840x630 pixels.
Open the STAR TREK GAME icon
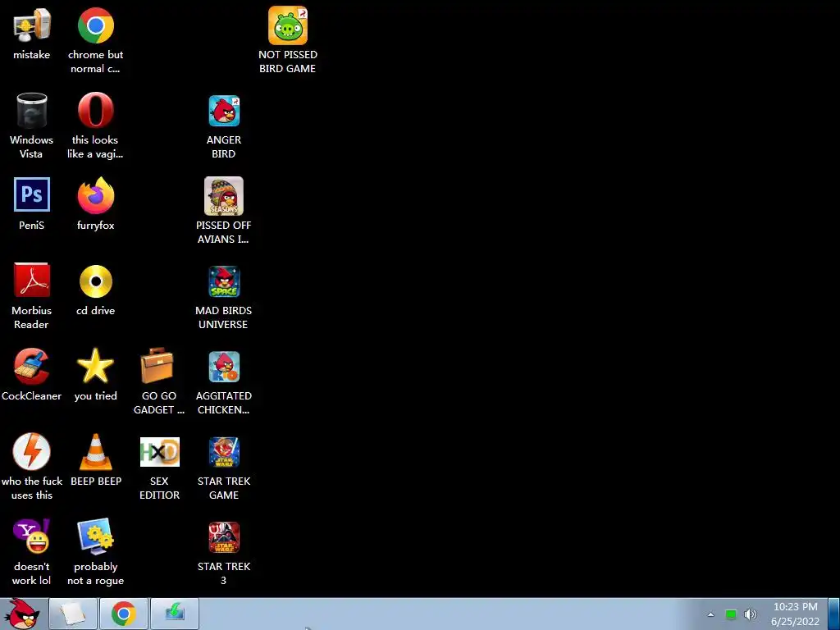coord(224,452)
